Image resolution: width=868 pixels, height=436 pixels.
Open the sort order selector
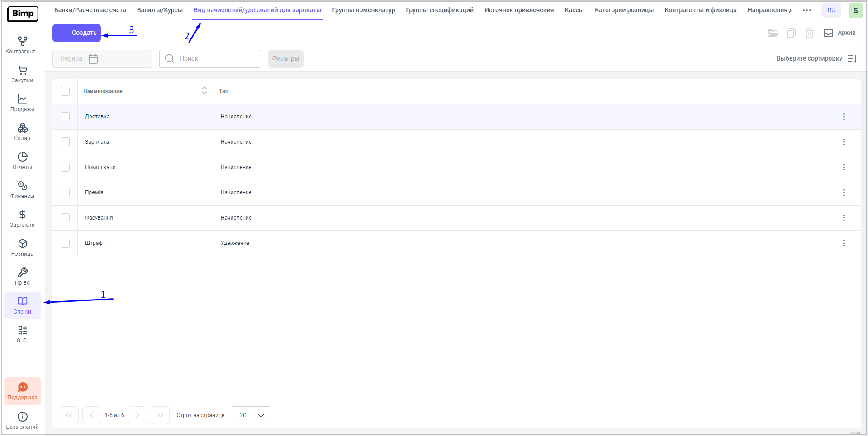pyautogui.click(x=816, y=59)
